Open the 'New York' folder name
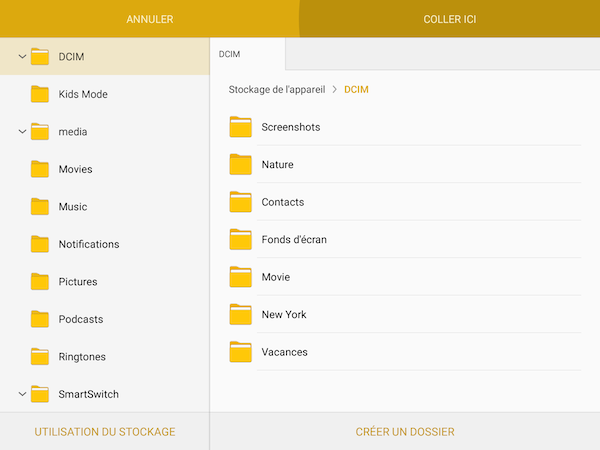Image resolution: width=600 pixels, height=450 pixels. click(x=284, y=315)
